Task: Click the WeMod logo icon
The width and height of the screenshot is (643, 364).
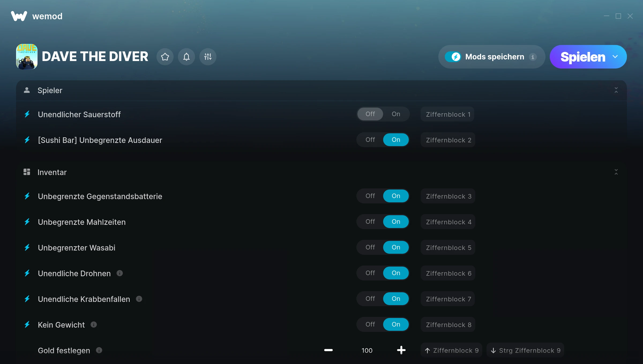Action: click(19, 16)
